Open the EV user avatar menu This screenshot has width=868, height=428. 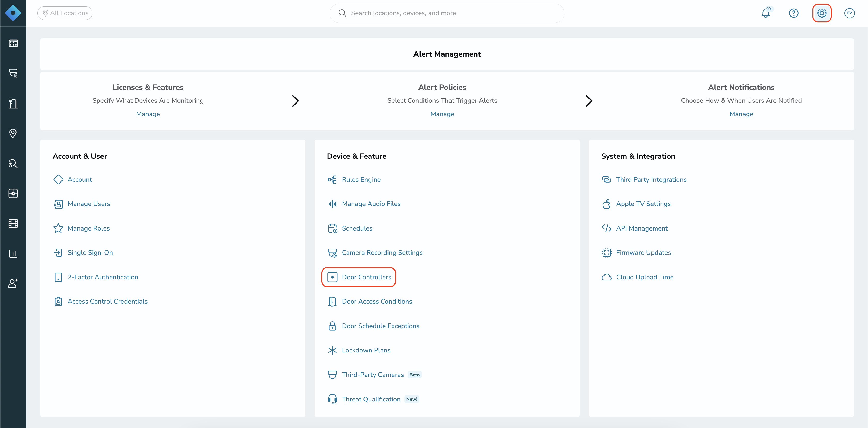tap(849, 13)
